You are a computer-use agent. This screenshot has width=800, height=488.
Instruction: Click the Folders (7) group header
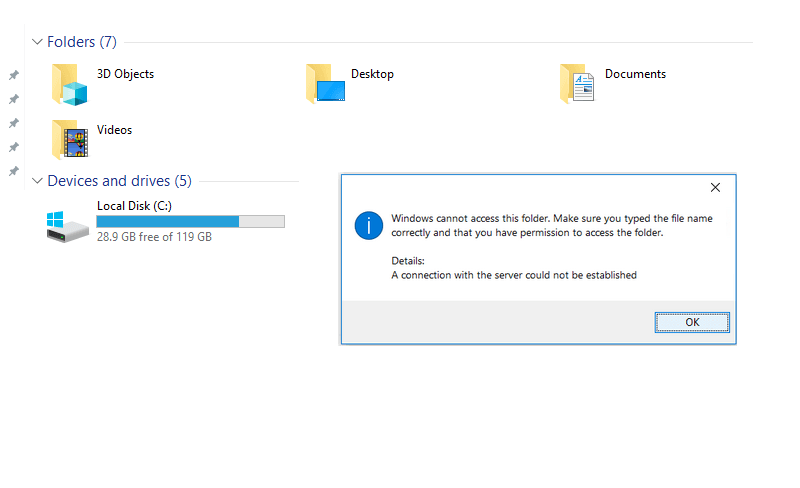82,42
